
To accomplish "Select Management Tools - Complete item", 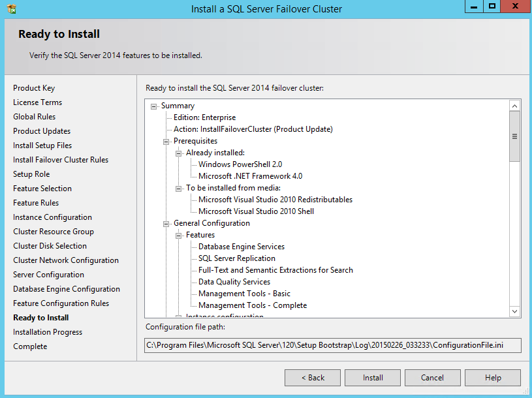I will pos(253,305).
